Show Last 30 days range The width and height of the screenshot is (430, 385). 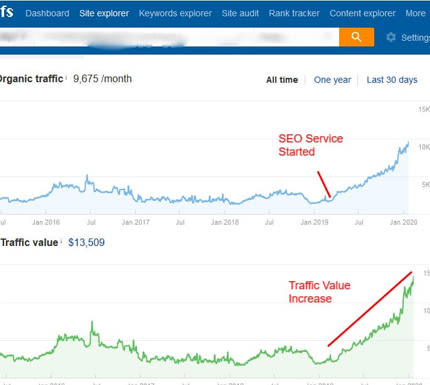392,80
